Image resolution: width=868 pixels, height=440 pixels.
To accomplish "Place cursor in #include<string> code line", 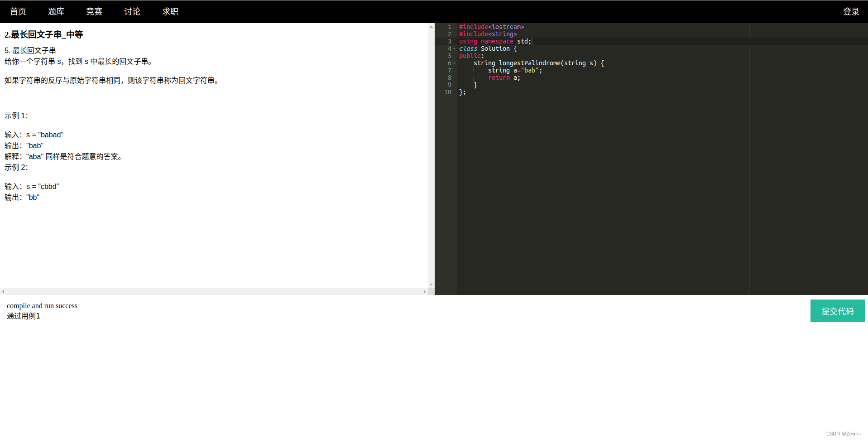I will 488,34.
